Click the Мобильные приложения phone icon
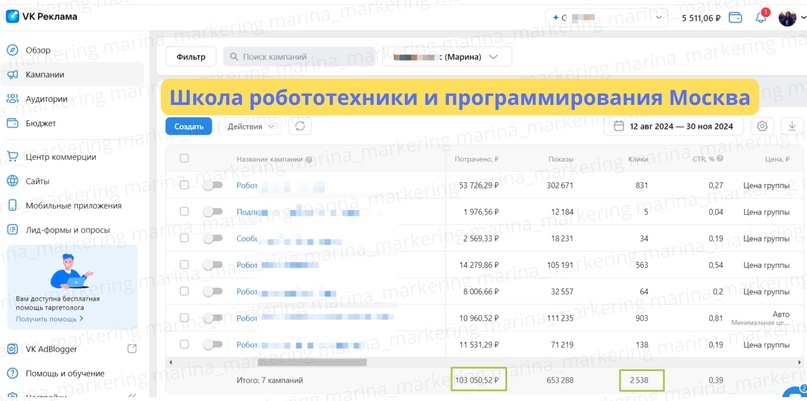Viewport: 807px width, 401px height. coord(12,205)
